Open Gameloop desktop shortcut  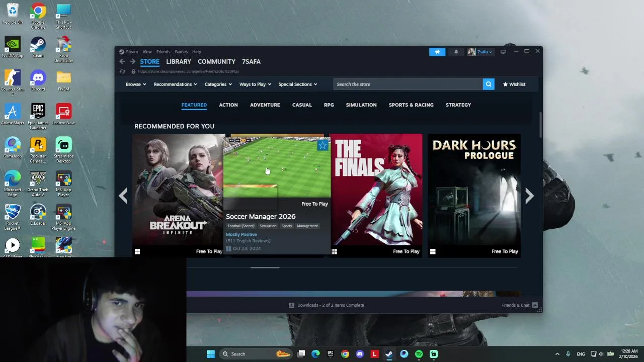(x=13, y=148)
